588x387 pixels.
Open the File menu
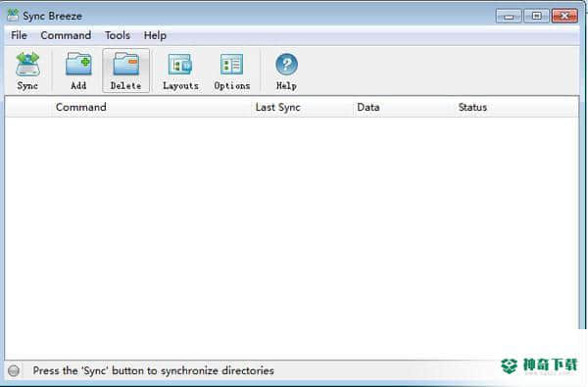(19, 35)
